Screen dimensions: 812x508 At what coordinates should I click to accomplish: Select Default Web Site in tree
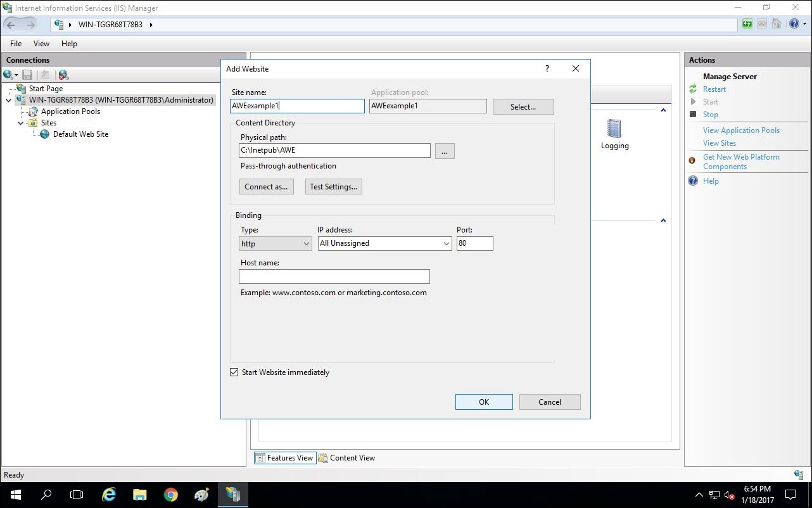coord(80,134)
